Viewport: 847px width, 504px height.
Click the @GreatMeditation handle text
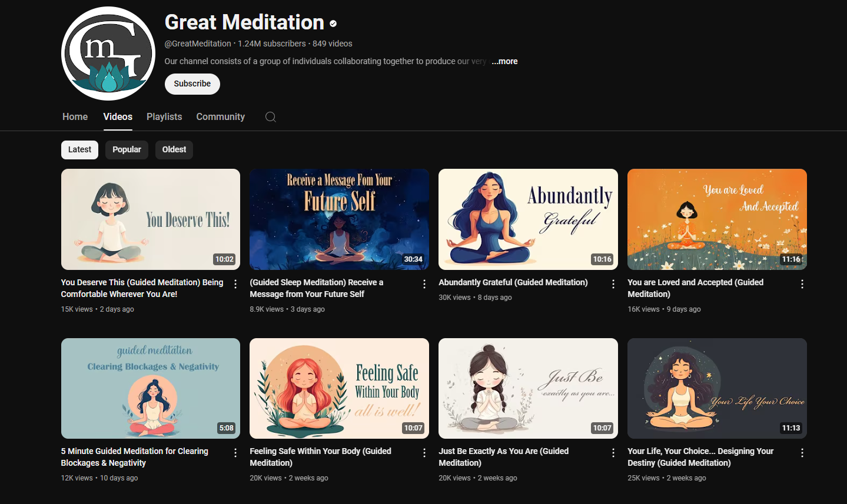[198, 44]
